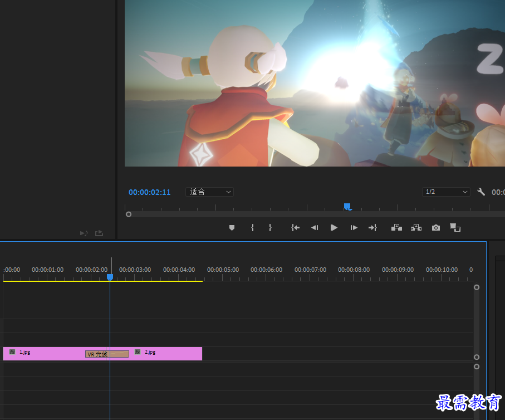
Task: Open the comparison view button
Action: 455,228
